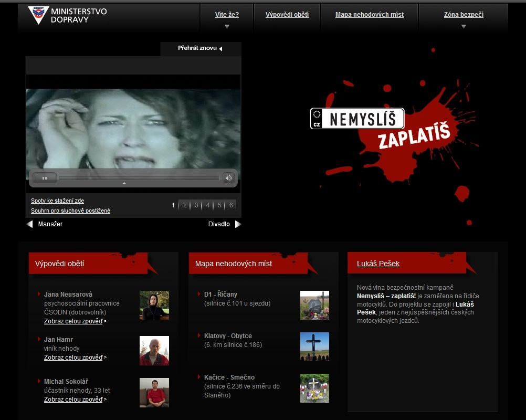The width and height of the screenshot is (526, 420).
Task: Click the Ministerstvo dopravy logo
Action: tap(67, 15)
